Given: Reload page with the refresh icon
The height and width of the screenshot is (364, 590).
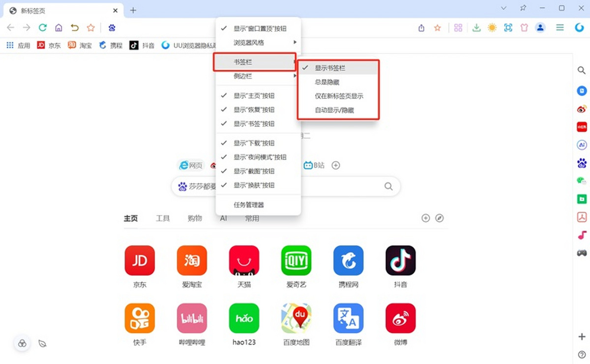Looking at the screenshot, I should [x=43, y=28].
